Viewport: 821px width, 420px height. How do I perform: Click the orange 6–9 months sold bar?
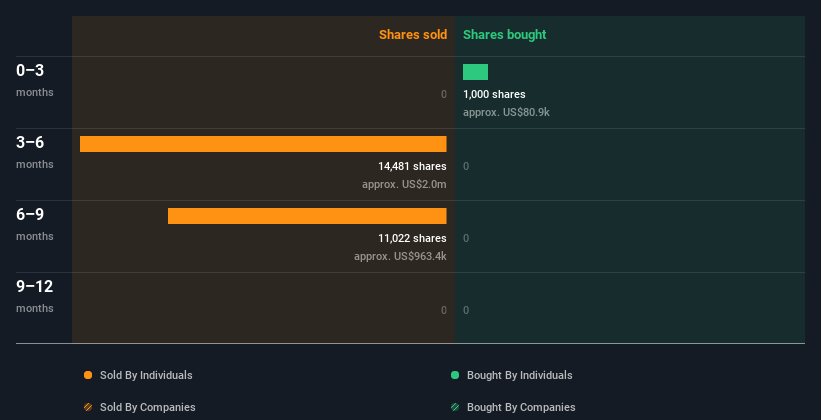coord(307,216)
